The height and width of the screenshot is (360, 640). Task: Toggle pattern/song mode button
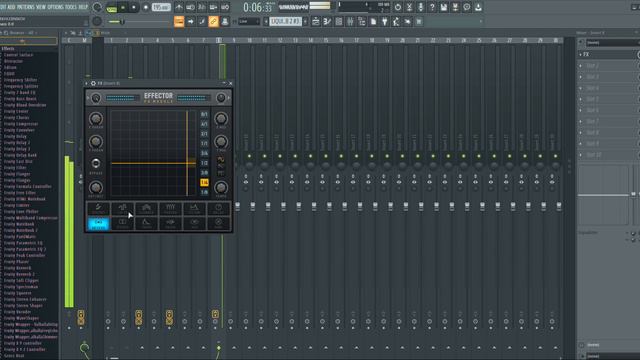[x=112, y=8]
